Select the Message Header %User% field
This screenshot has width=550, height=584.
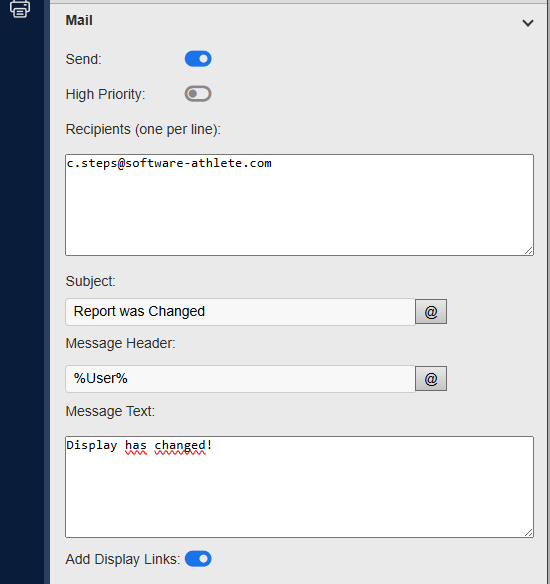pos(240,379)
